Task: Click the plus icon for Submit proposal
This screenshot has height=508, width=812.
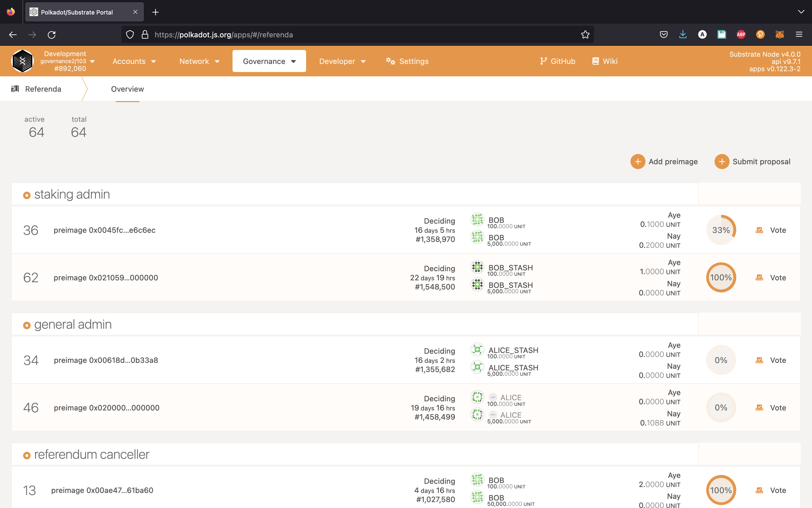Action: 722,162
